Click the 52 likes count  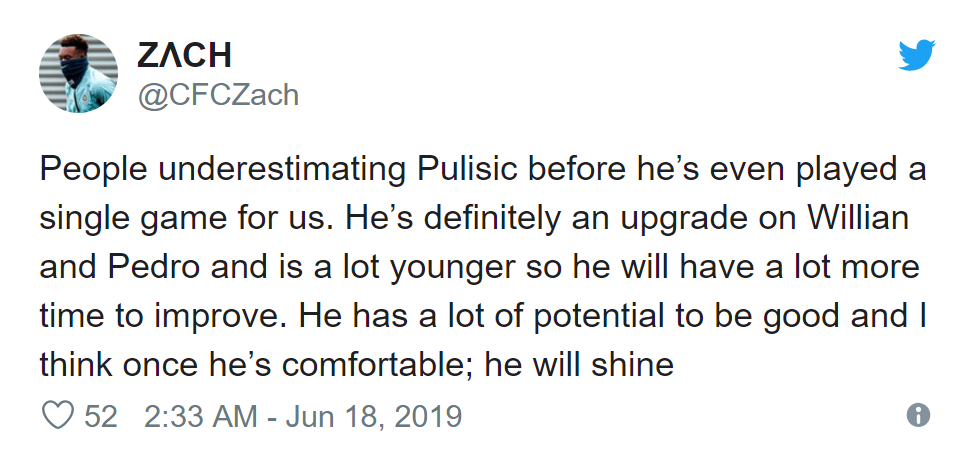coord(101,416)
